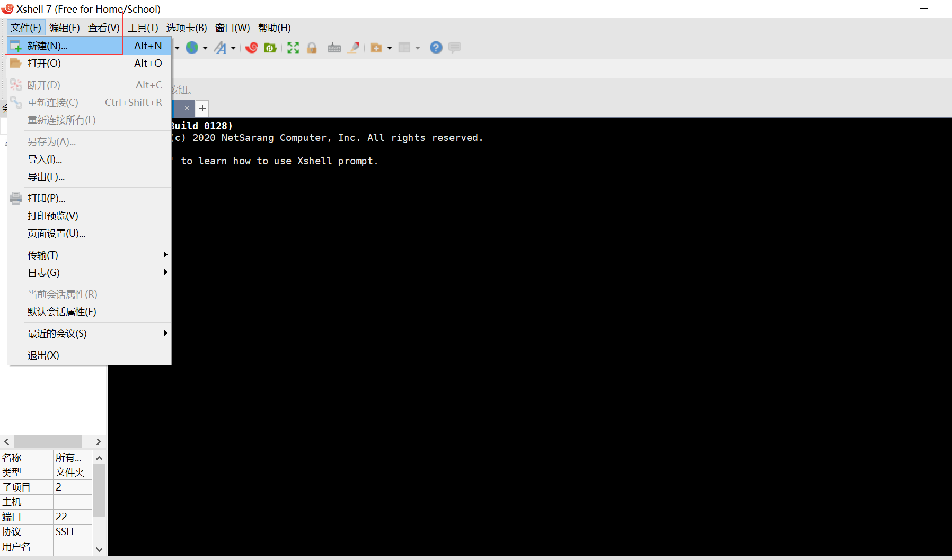Open the 查看(V) menu
This screenshot has height=560, width=952.
[x=104, y=28]
